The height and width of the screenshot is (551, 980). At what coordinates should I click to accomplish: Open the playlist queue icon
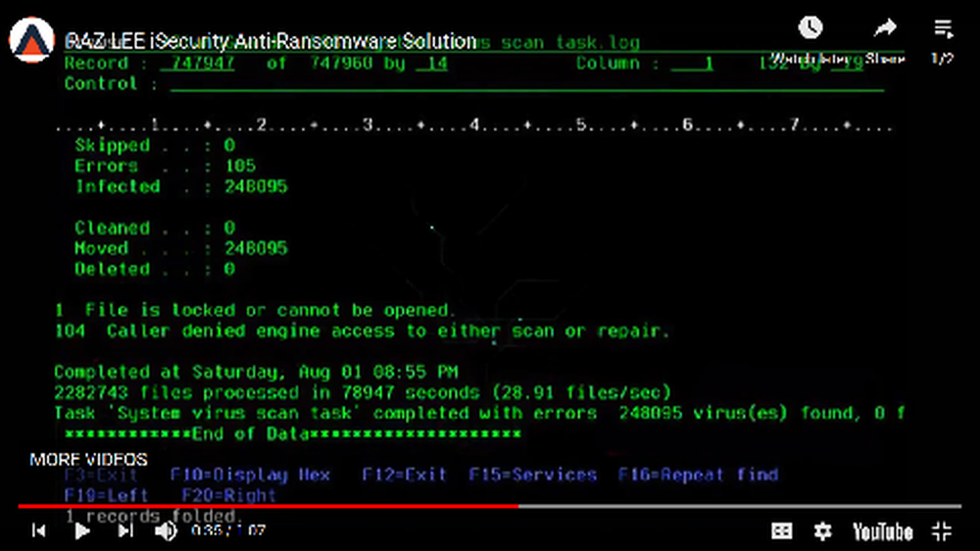pyautogui.click(x=943, y=28)
